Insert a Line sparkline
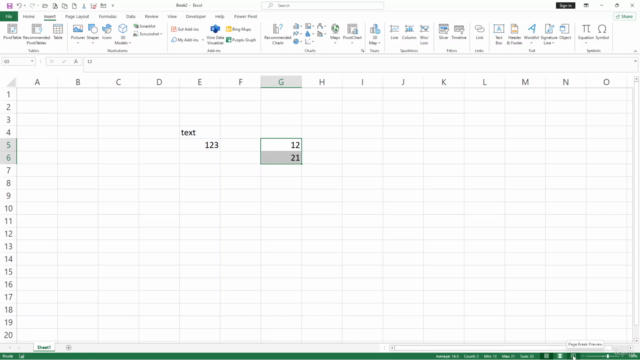 pyautogui.click(x=394, y=32)
